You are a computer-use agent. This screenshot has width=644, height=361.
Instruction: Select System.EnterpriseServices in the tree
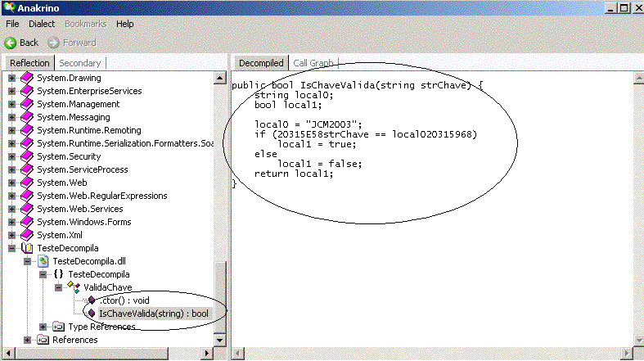tap(89, 91)
